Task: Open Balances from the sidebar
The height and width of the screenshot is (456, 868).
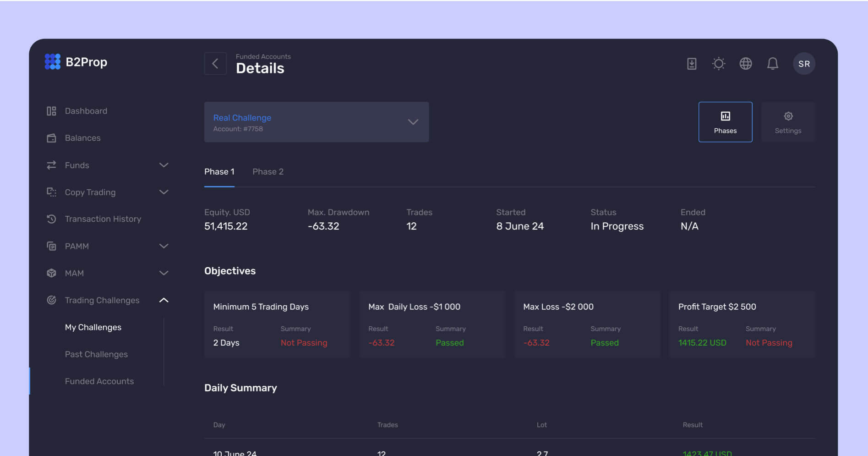Action: pyautogui.click(x=82, y=138)
